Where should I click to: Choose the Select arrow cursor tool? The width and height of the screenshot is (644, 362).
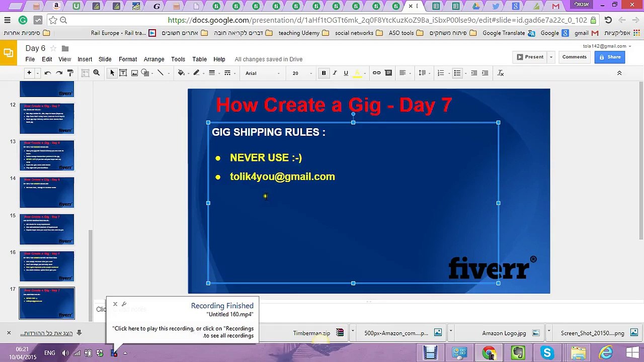112,73
